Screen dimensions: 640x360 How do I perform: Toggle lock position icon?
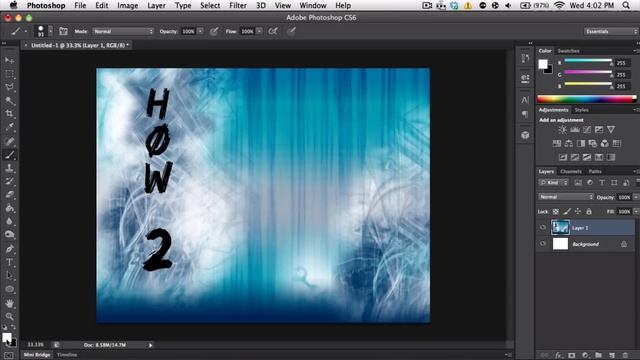tap(578, 211)
